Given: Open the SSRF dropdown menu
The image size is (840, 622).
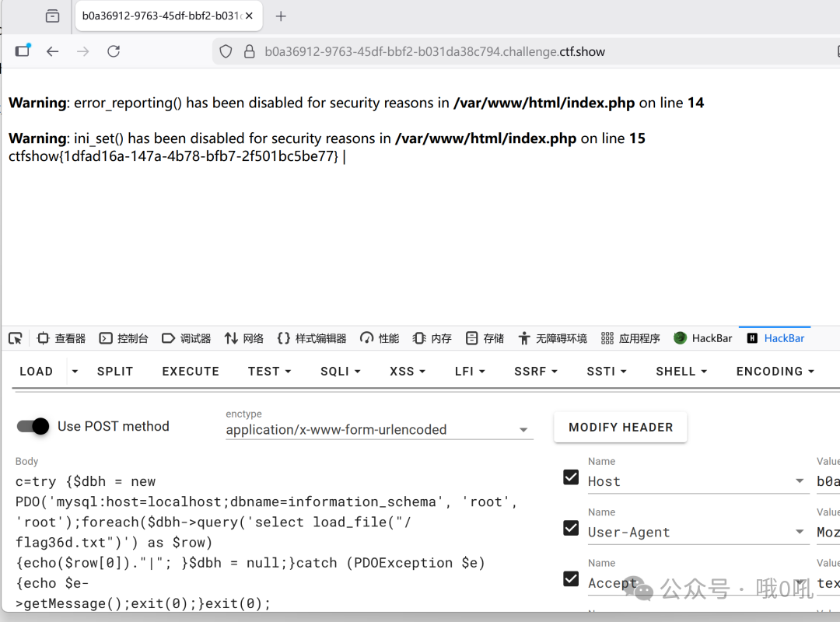Looking at the screenshot, I should pyautogui.click(x=536, y=372).
